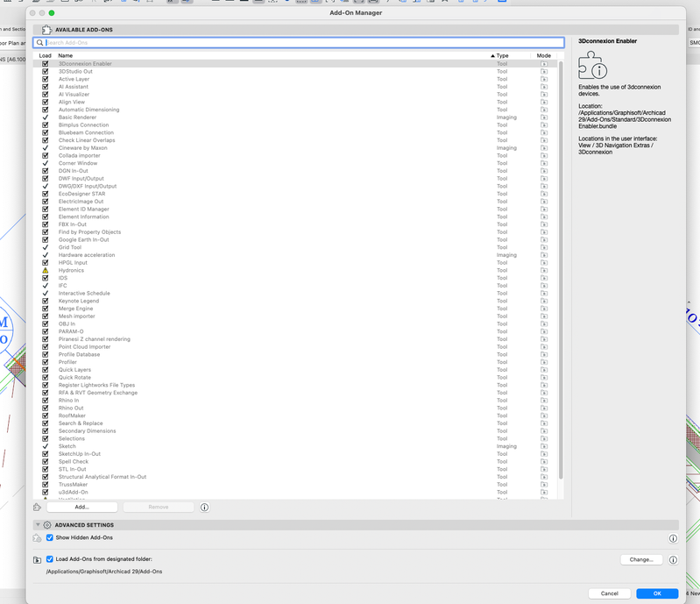Toggle the Bluebeam Connection checkbox
This screenshot has height=604, width=700.
click(45, 132)
